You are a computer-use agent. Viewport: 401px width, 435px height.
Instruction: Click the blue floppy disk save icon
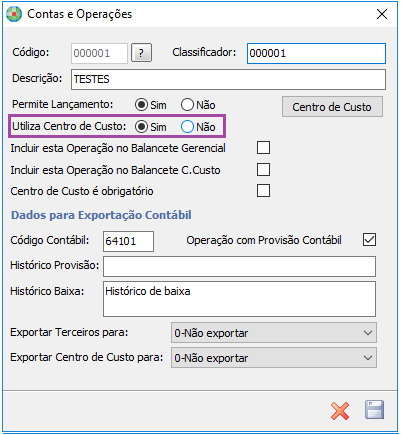[375, 410]
